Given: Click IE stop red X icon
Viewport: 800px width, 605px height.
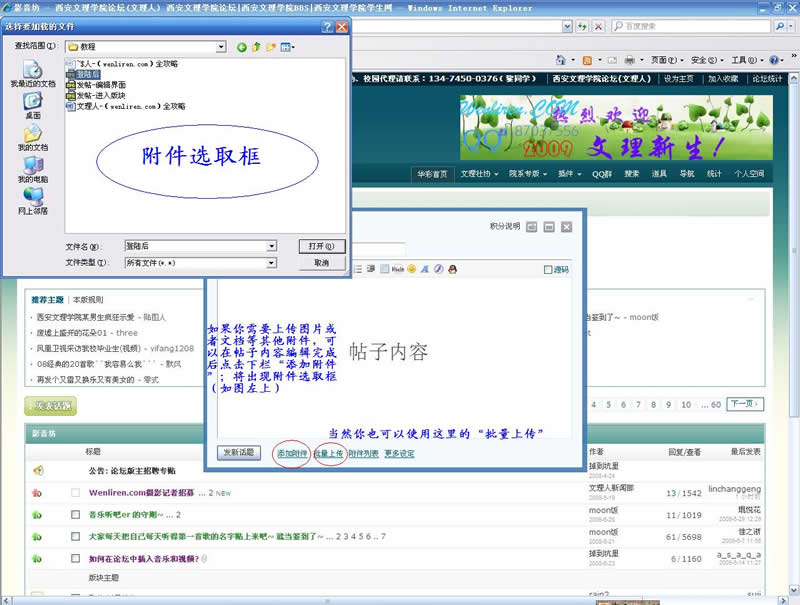Looking at the screenshot, I should (598, 26).
